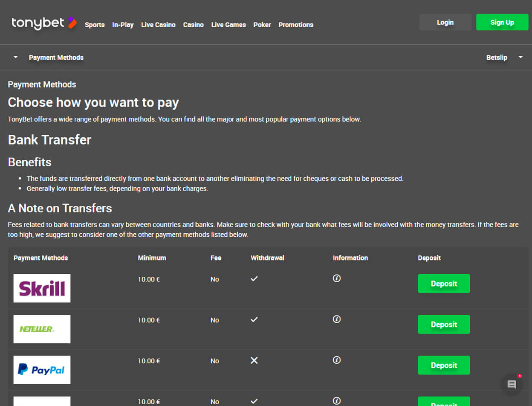The image size is (532, 406).
Task: Click the tonybet logo
Action: coord(44,23)
